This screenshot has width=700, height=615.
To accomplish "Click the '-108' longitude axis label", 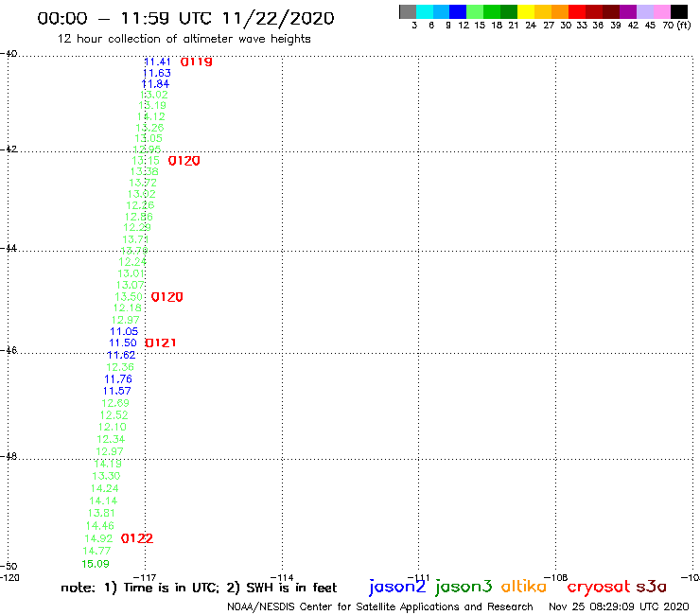I will (x=556, y=577).
